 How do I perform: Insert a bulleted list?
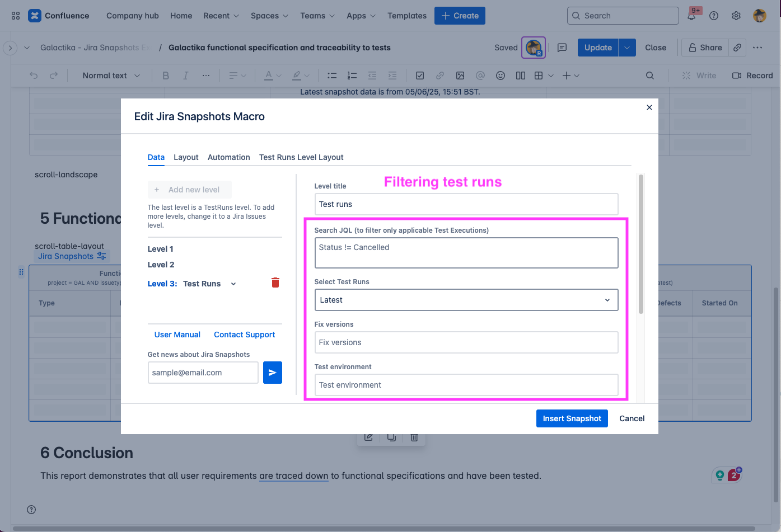[x=332, y=76]
